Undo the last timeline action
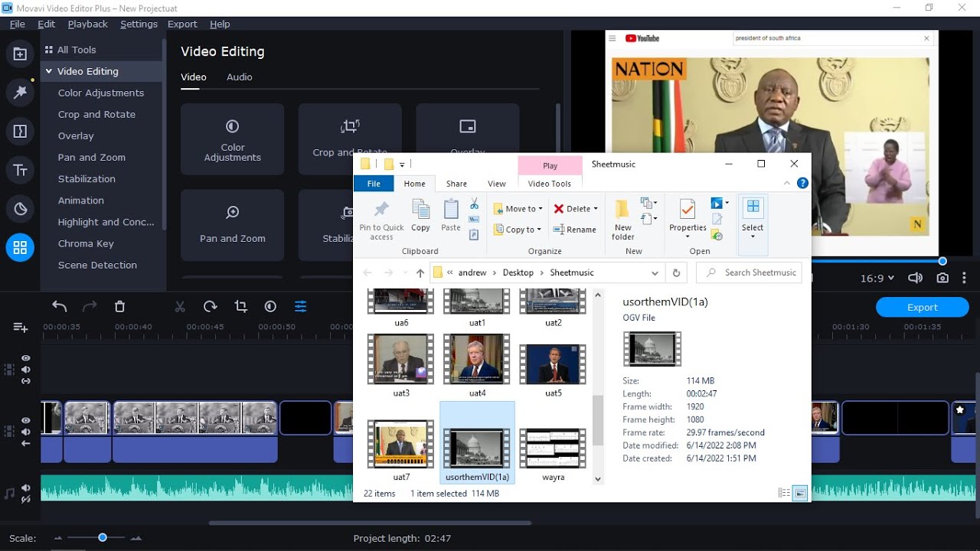 point(60,307)
